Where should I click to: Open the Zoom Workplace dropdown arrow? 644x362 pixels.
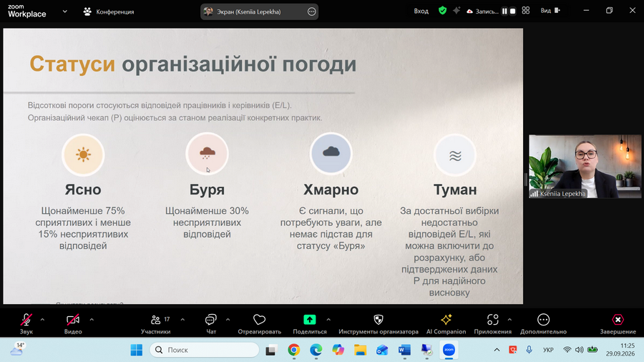65,11
